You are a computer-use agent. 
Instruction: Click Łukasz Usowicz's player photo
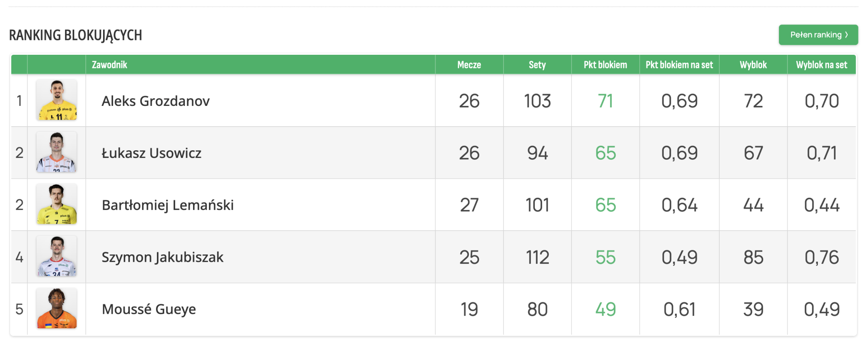pos(57,152)
